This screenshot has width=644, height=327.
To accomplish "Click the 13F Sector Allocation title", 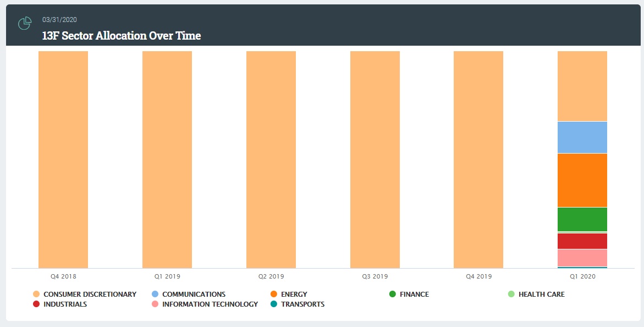I will (122, 36).
